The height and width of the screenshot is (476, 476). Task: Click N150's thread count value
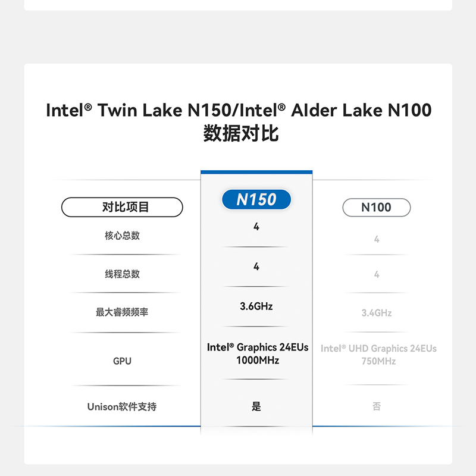pos(256,267)
